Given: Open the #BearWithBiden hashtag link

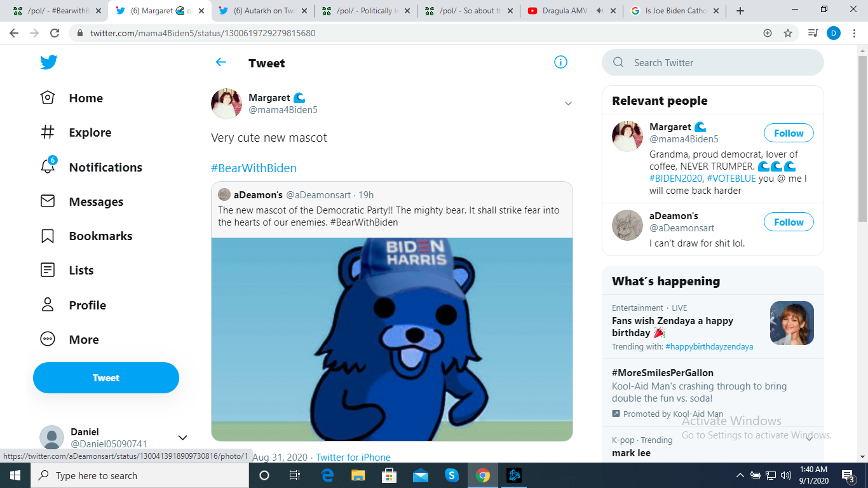Looking at the screenshot, I should point(254,168).
